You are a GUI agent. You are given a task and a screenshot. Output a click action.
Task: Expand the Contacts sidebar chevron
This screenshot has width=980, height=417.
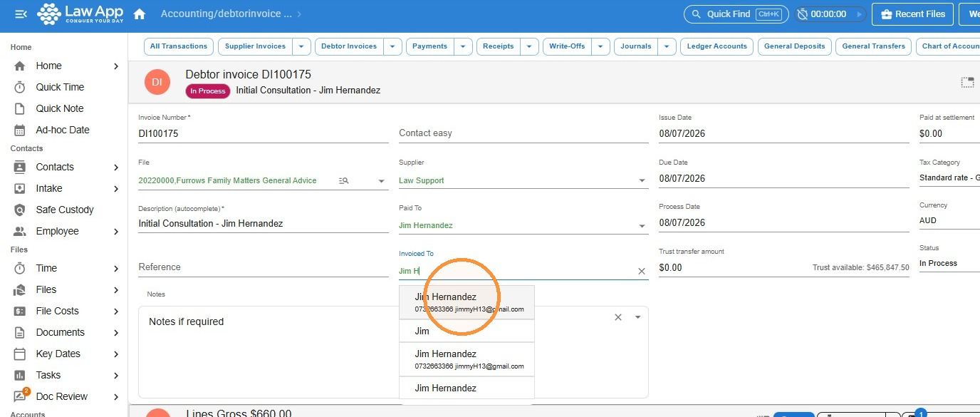tap(116, 167)
